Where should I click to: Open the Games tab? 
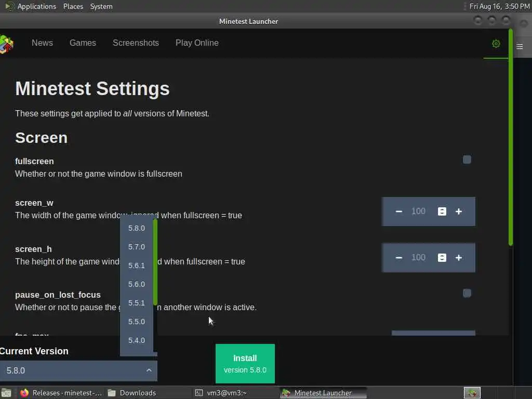pos(83,43)
